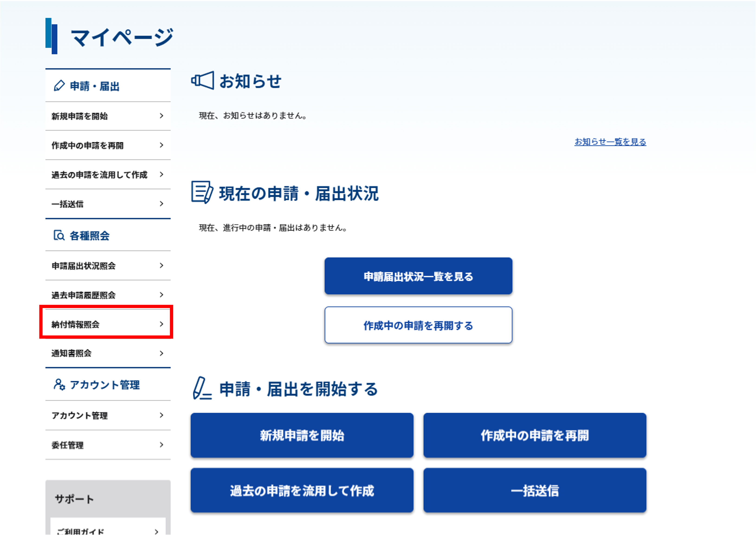This screenshot has height=535, width=756.
Task: Click the マイページ page title
Action: [122, 37]
